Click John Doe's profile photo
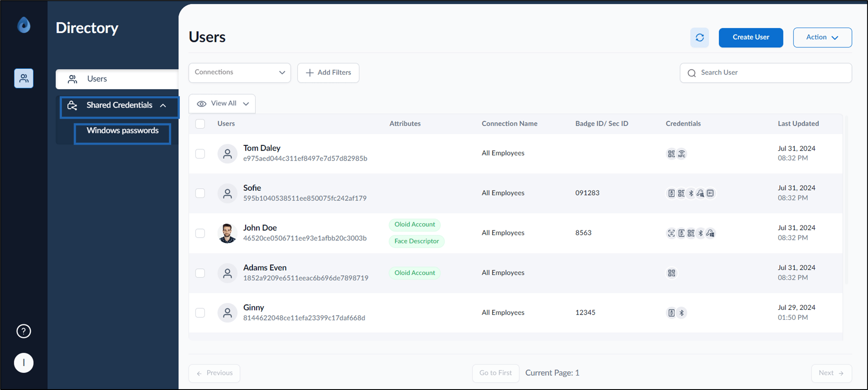Viewport: 868px width, 390px height. tap(227, 233)
